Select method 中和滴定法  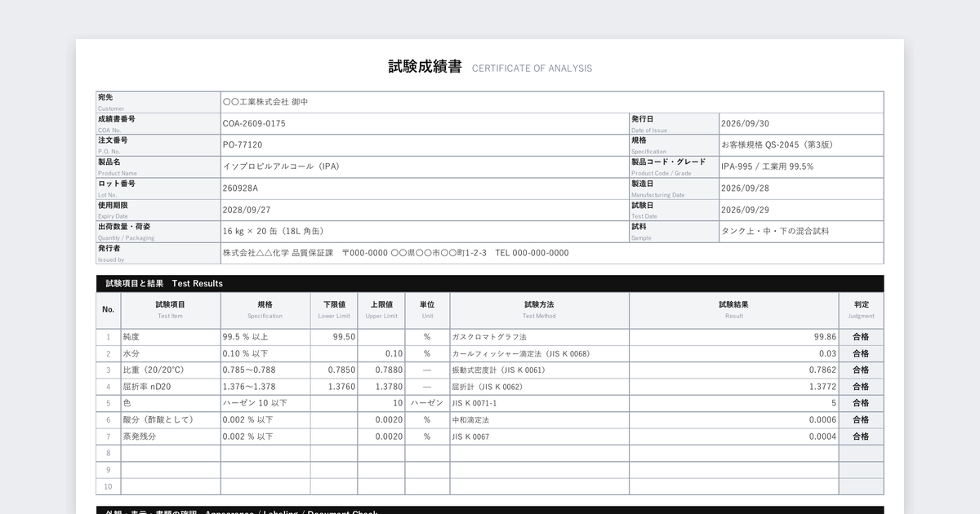(x=539, y=420)
